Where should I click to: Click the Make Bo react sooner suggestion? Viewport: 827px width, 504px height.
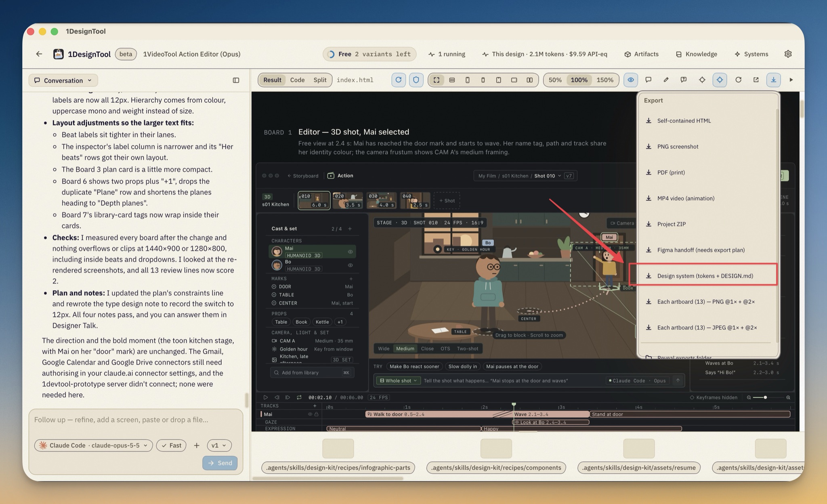point(414,366)
